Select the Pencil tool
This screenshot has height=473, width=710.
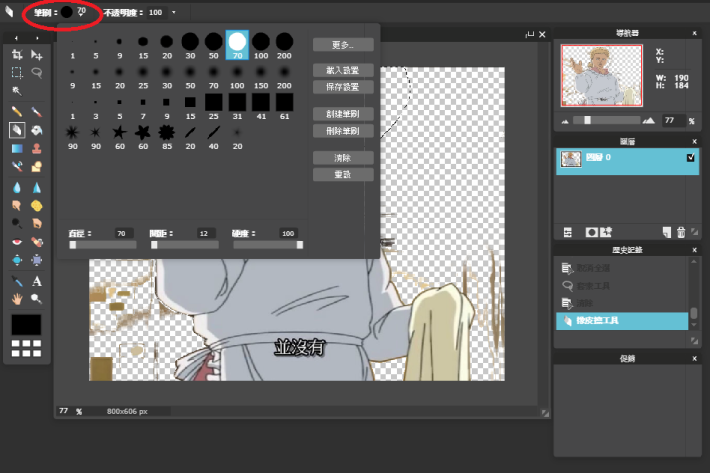[x=17, y=111]
